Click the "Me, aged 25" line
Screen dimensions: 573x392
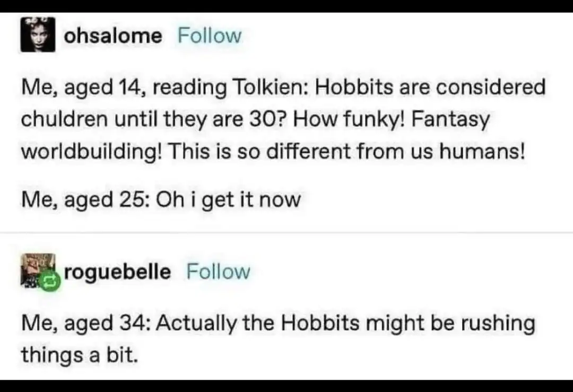(x=160, y=200)
